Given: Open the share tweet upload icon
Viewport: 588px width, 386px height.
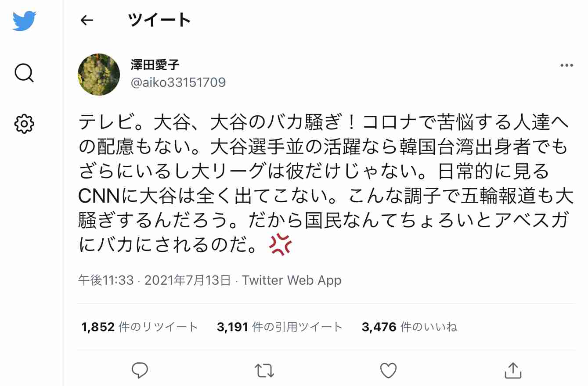Looking at the screenshot, I should pyautogui.click(x=512, y=370).
